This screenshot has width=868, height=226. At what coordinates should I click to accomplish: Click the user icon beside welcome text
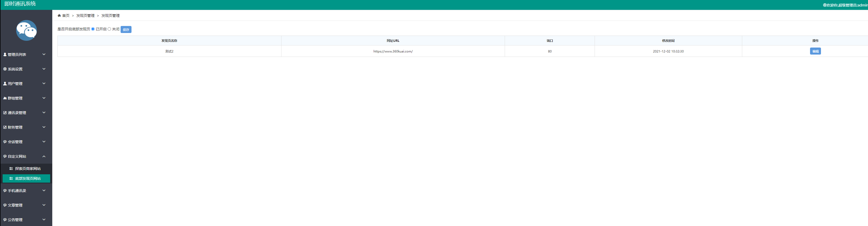click(825, 5)
